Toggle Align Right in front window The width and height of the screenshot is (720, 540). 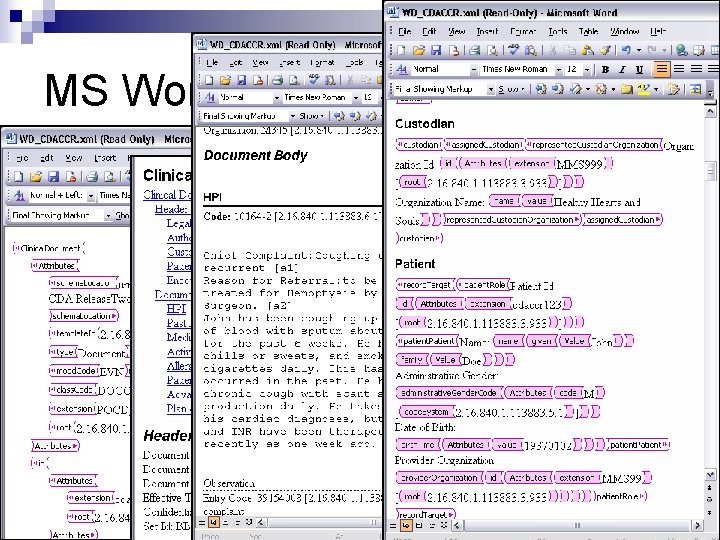[696, 69]
